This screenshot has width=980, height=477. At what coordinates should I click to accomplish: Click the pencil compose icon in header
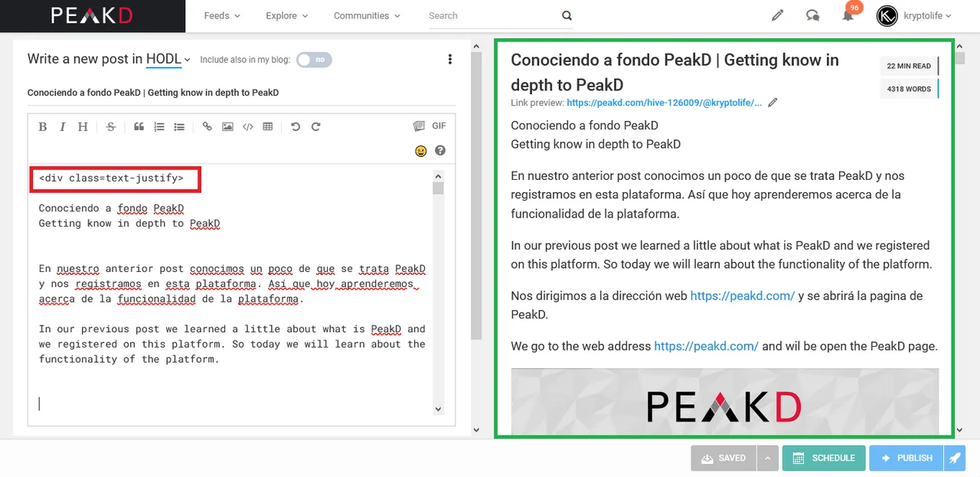click(778, 15)
